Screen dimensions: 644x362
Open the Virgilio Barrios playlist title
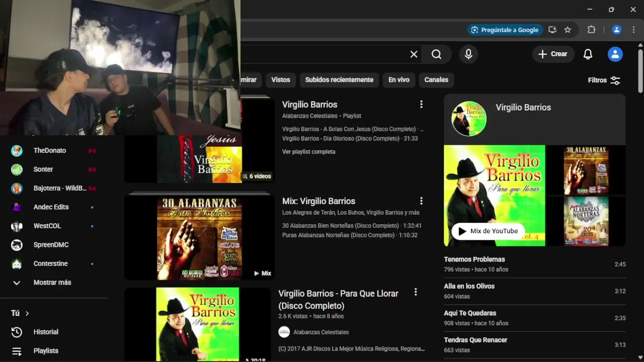[x=309, y=105]
